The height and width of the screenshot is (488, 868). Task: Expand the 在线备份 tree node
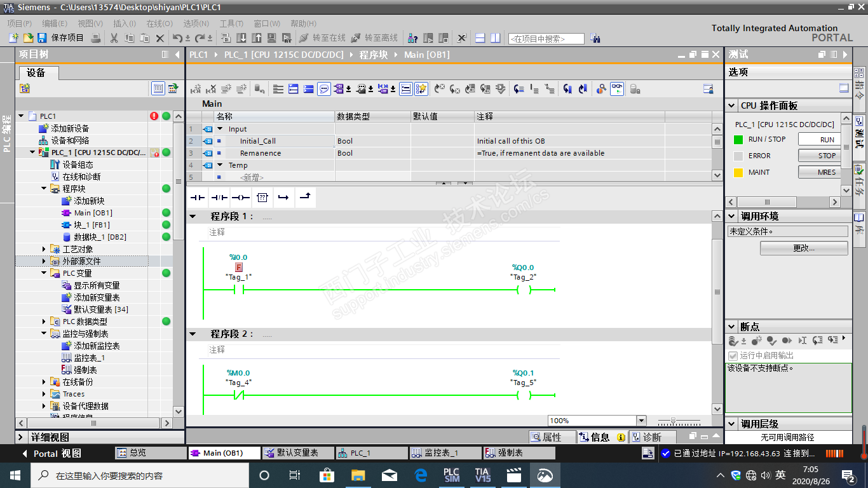pos(44,382)
